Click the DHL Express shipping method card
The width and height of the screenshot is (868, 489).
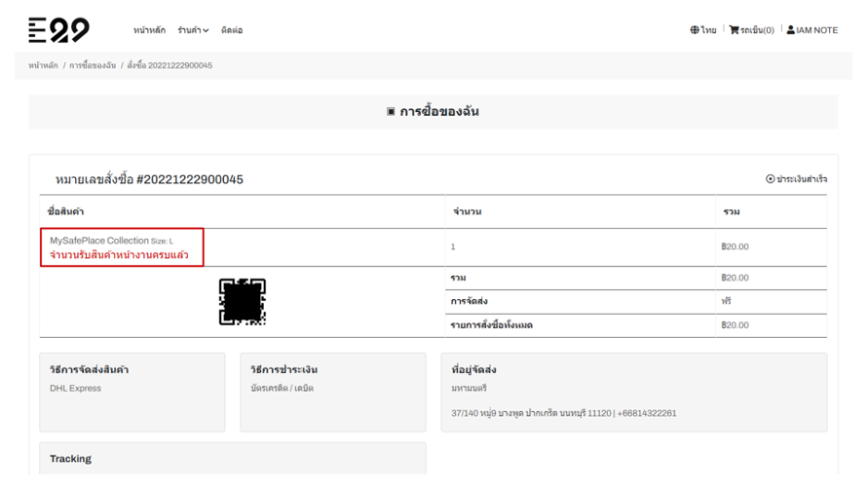(132, 392)
